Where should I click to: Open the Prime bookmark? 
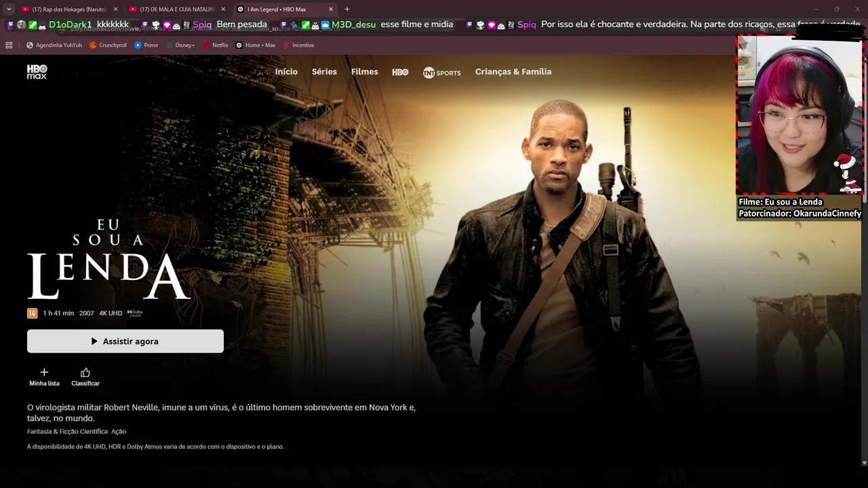pos(146,45)
